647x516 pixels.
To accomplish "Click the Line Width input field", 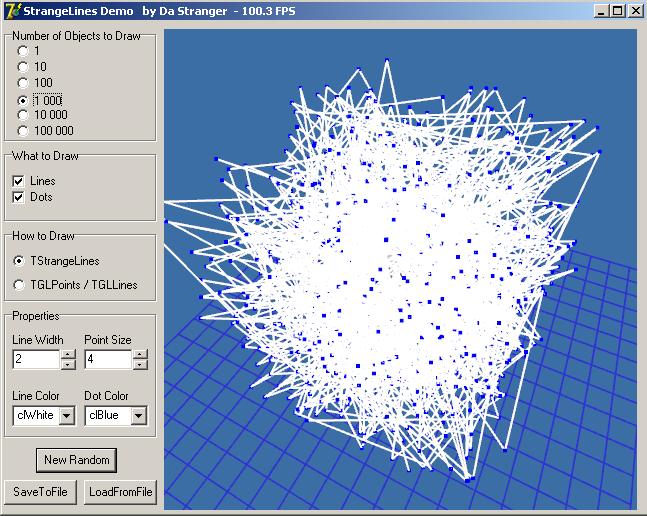I will (x=36, y=359).
